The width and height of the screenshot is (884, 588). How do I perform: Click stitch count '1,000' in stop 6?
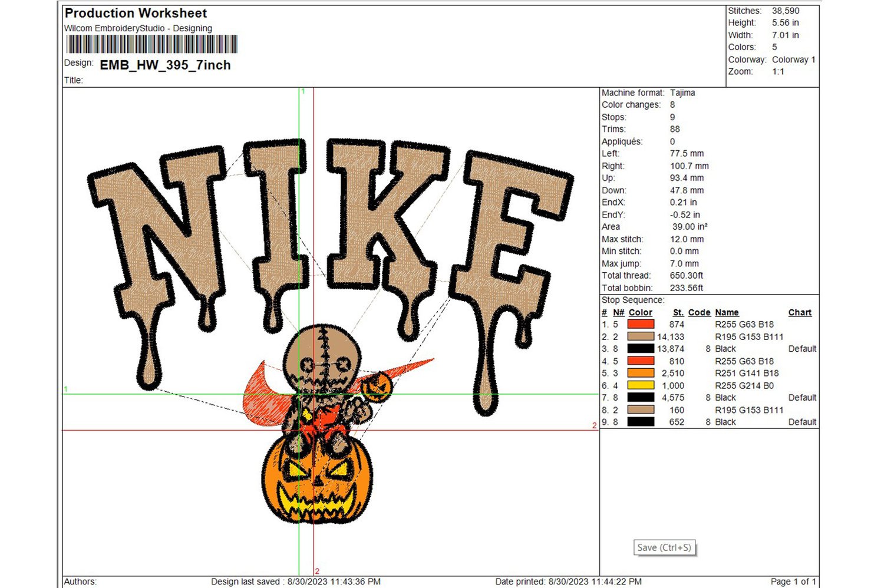click(673, 385)
